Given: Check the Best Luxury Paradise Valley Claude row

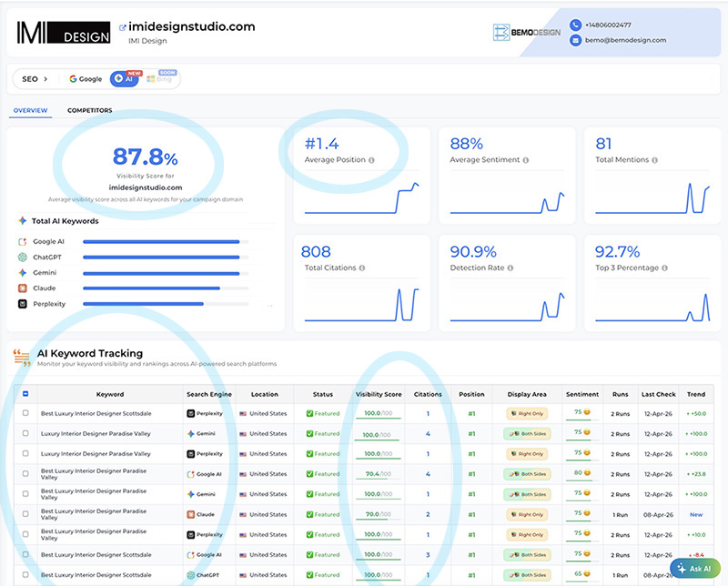Looking at the screenshot, I should tap(25, 513).
